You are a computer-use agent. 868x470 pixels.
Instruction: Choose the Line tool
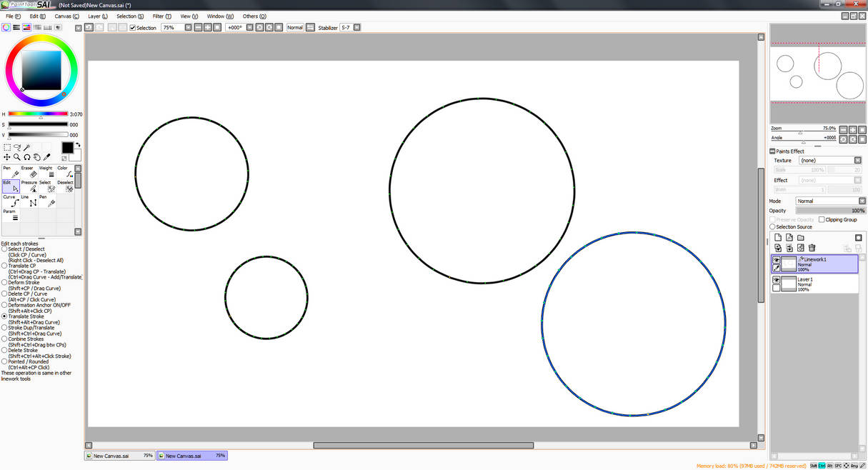[x=29, y=200]
